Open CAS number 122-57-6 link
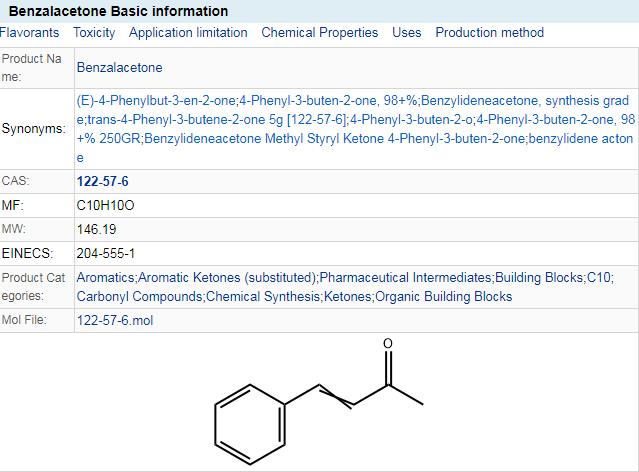639x472 pixels. click(102, 182)
